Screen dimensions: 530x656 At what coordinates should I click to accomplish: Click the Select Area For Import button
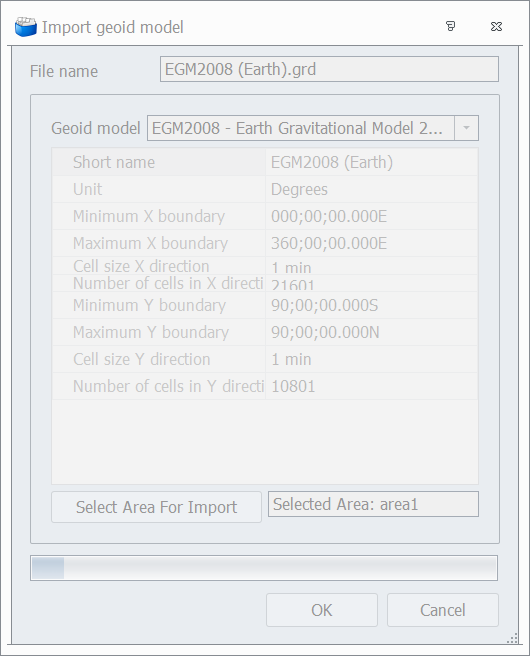pyautogui.click(x=156, y=507)
